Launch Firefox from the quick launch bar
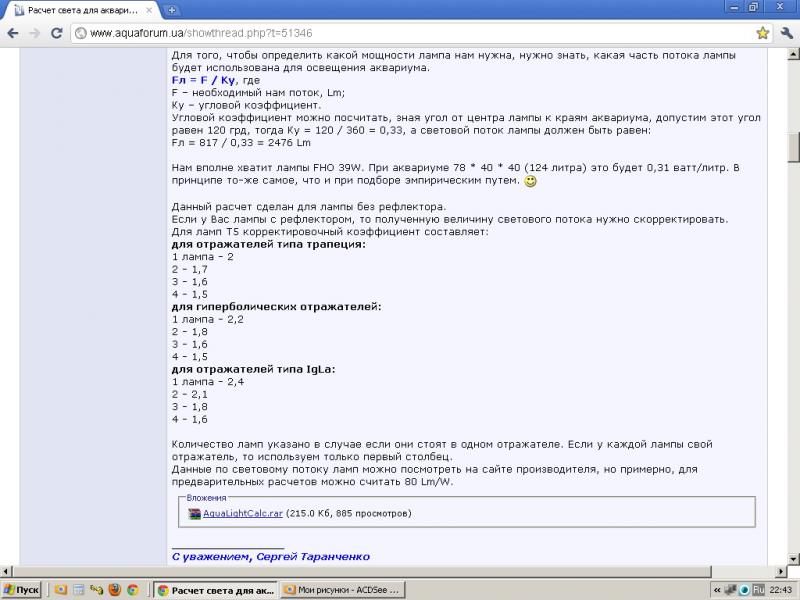Screen dimensions: 800x600 point(115,590)
